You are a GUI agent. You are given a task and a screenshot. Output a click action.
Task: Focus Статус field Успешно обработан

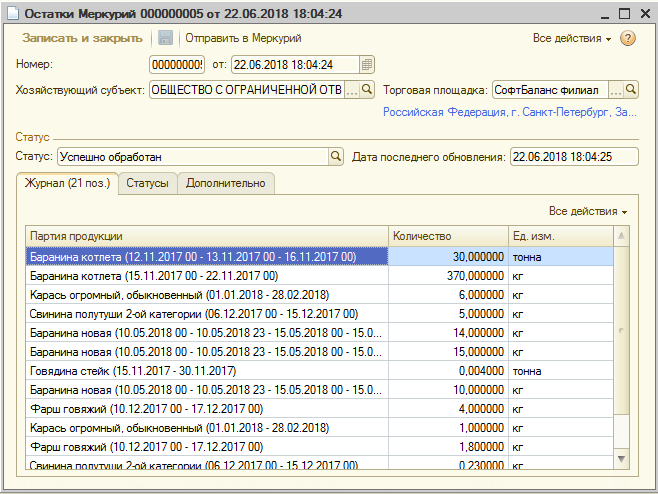click(x=193, y=157)
